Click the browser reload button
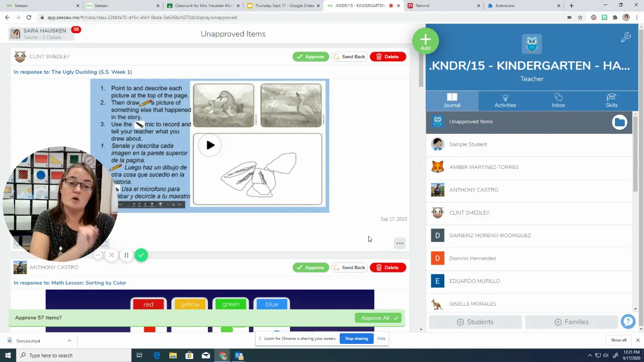 tap(29, 17)
